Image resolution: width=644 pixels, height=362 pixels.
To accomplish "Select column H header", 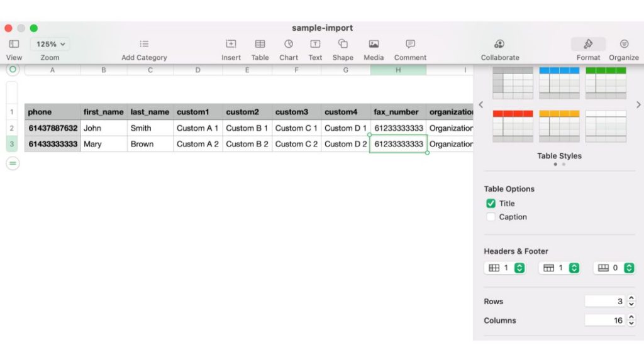I will click(x=398, y=70).
